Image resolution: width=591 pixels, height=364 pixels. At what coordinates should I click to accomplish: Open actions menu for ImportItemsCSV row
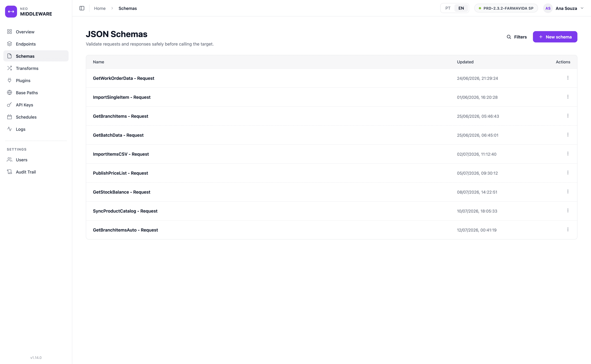tap(568, 154)
